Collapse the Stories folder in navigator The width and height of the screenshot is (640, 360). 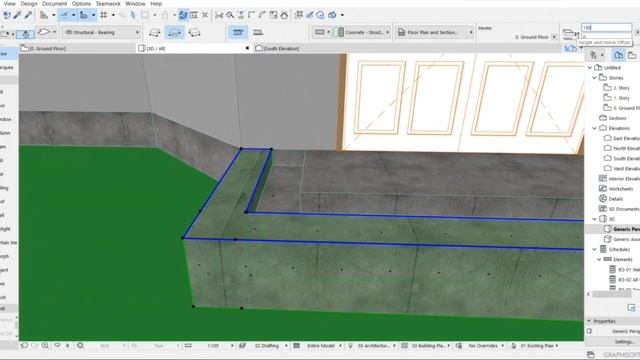tap(595, 78)
